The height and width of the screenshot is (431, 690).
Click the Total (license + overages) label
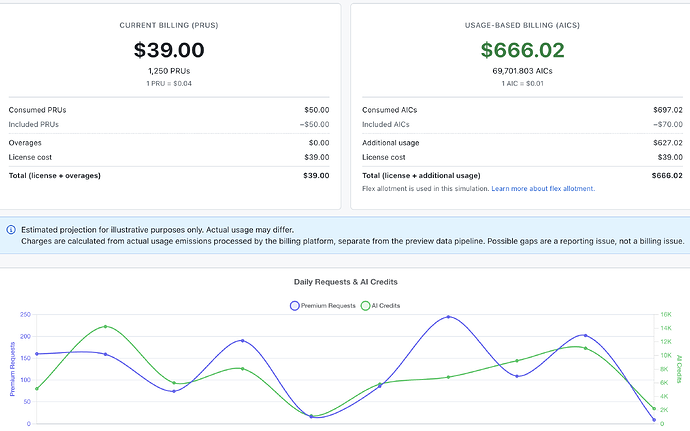(x=55, y=176)
